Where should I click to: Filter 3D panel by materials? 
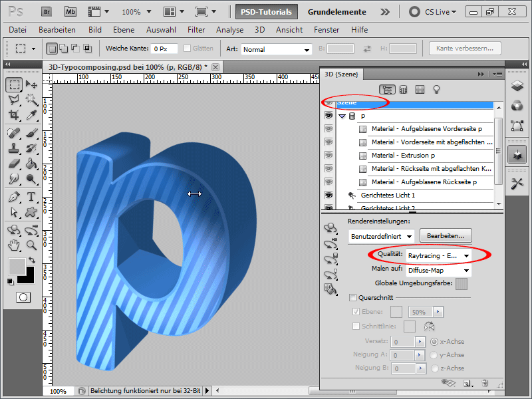[420, 90]
